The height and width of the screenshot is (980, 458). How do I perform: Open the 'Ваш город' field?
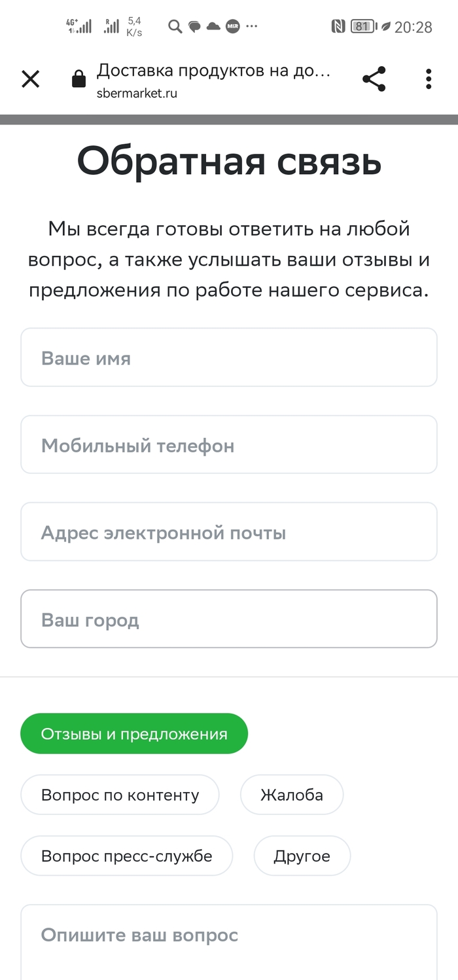pyautogui.click(x=228, y=619)
